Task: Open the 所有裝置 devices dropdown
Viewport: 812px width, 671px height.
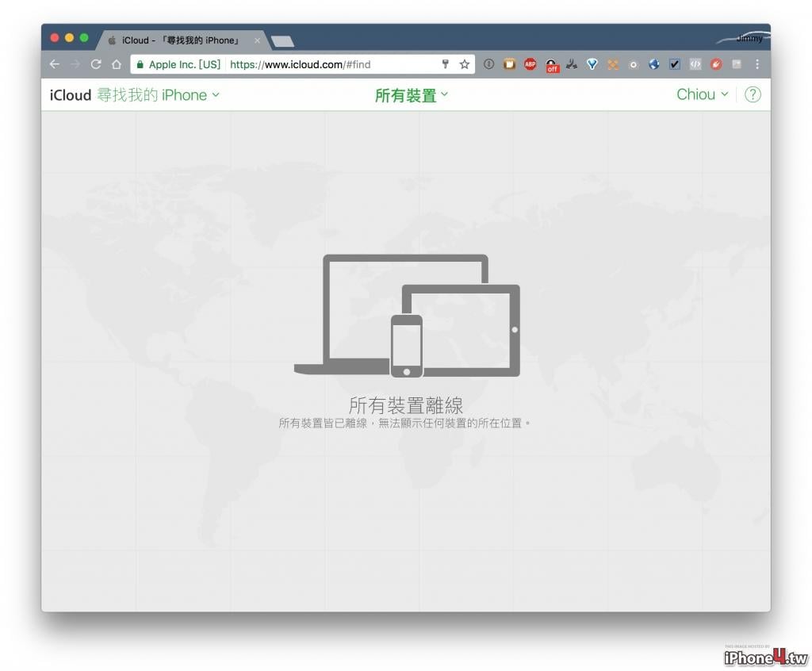Action: point(412,95)
